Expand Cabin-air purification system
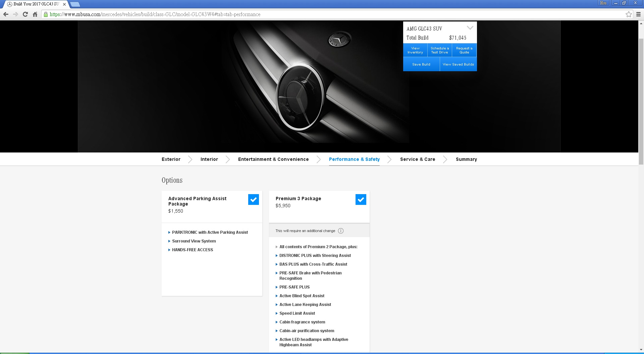The width and height of the screenshot is (644, 354). click(305, 331)
